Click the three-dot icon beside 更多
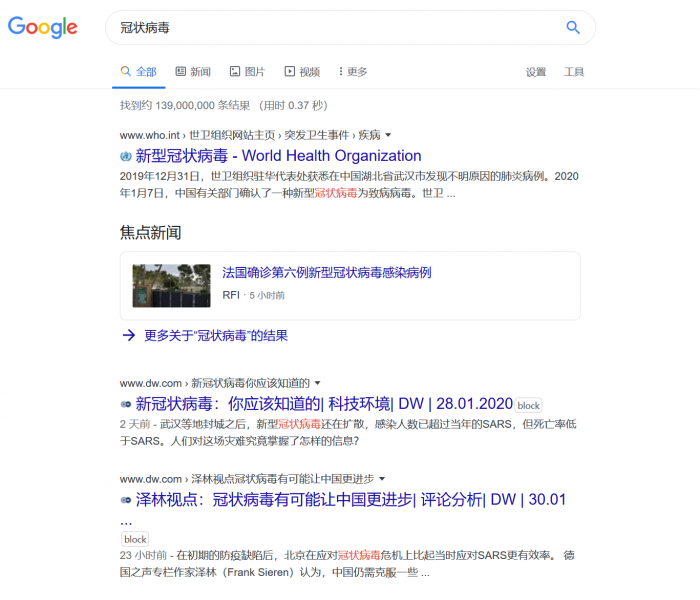Screen dimensions: 700x600 pyautogui.click(x=341, y=71)
